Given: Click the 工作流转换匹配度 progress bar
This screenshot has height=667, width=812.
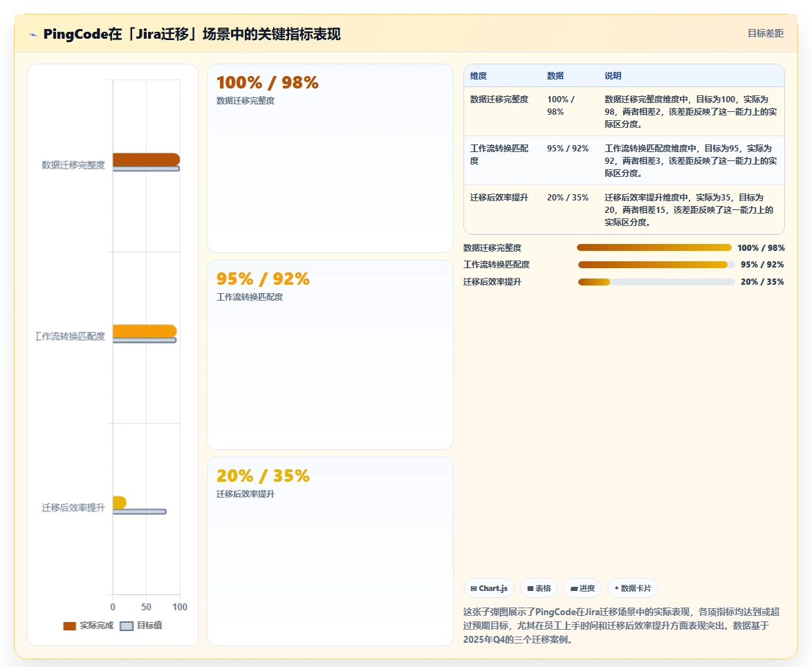Looking at the screenshot, I should [x=656, y=265].
